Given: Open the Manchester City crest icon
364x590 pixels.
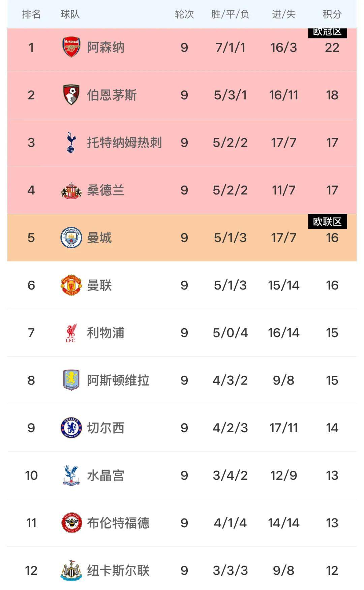Looking at the screenshot, I should pos(71,238).
